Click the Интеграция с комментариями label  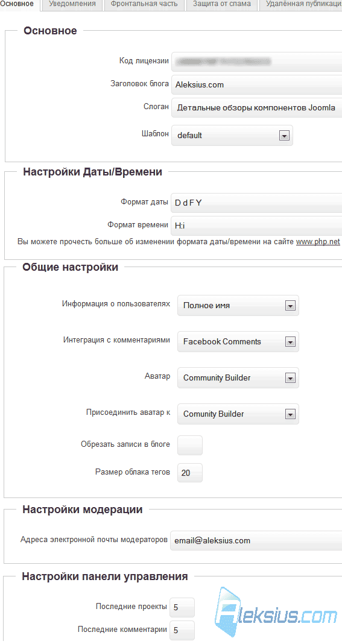pyautogui.click(x=117, y=340)
